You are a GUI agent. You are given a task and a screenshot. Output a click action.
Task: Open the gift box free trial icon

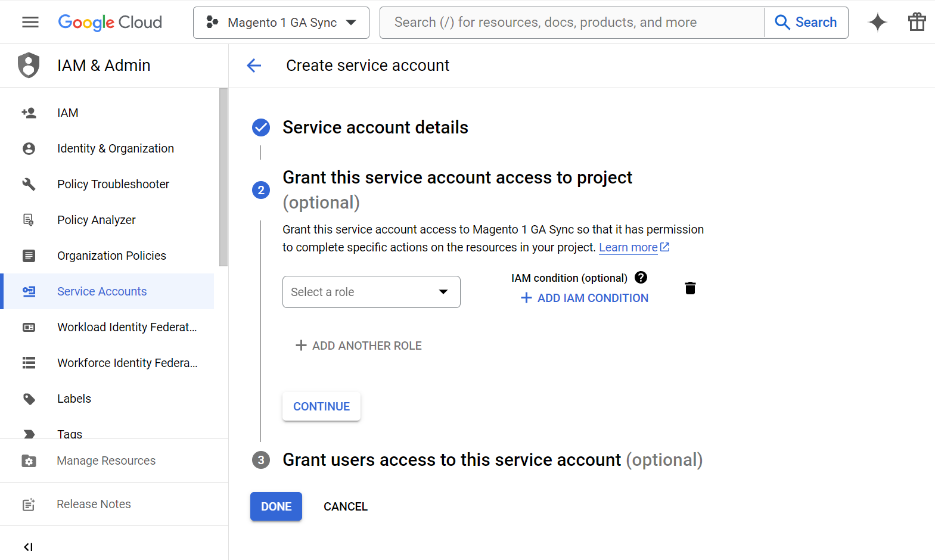pyautogui.click(x=917, y=22)
